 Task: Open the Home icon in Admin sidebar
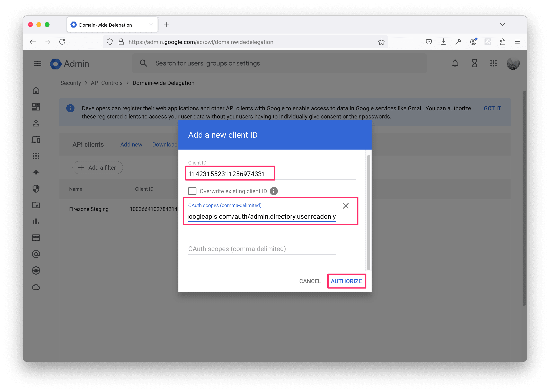tap(36, 90)
